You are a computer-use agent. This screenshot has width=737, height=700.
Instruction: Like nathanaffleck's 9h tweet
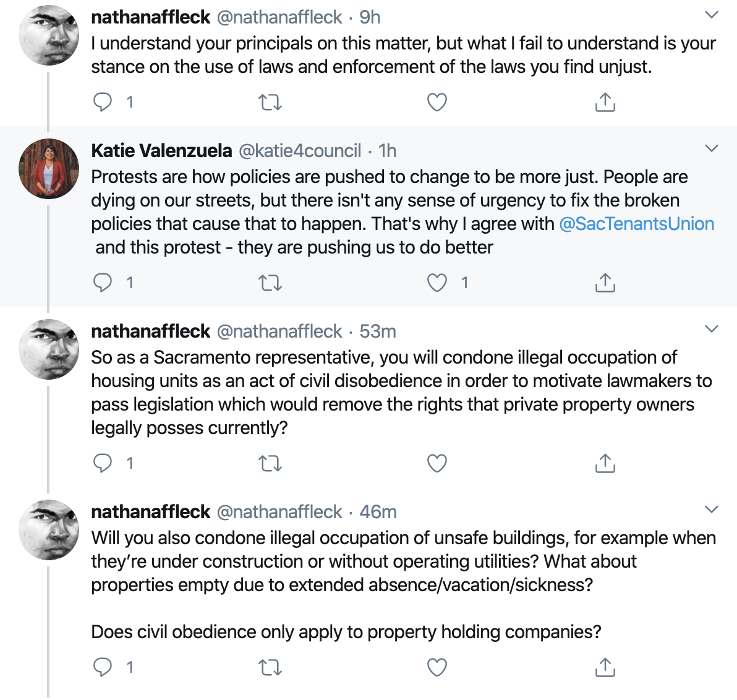click(x=437, y=102)
